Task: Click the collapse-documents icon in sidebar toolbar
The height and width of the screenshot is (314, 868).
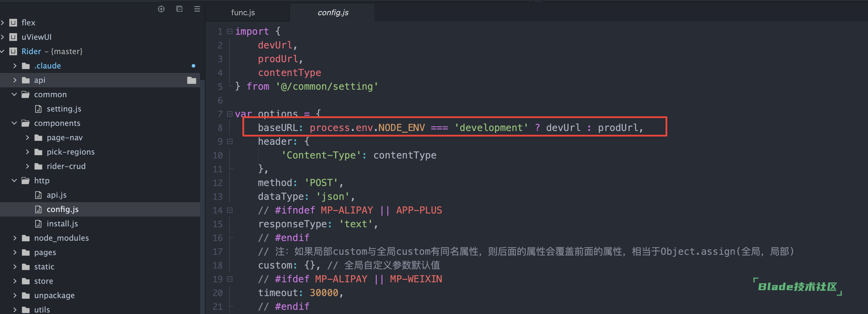Action: tap(179, 9)
